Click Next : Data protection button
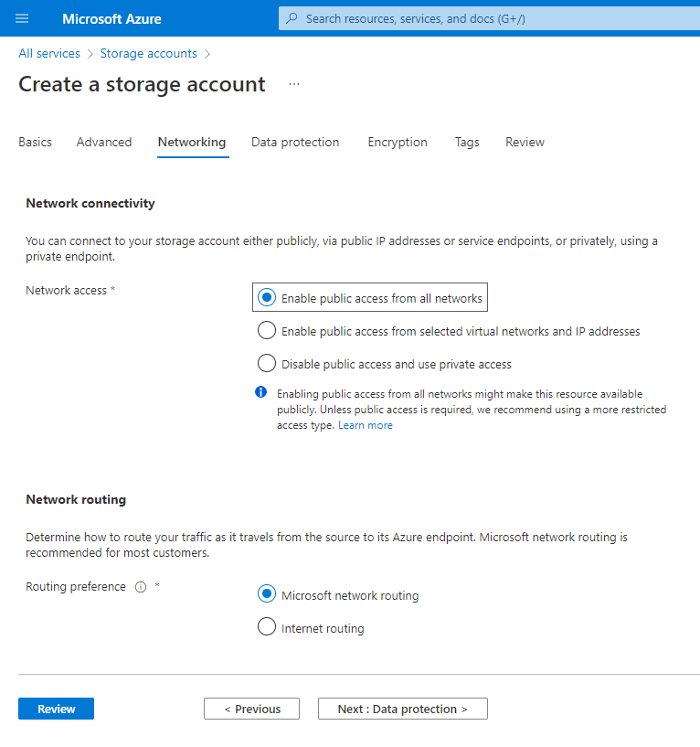700x747 pixels. pyautogui.click(x=403, y=709)
